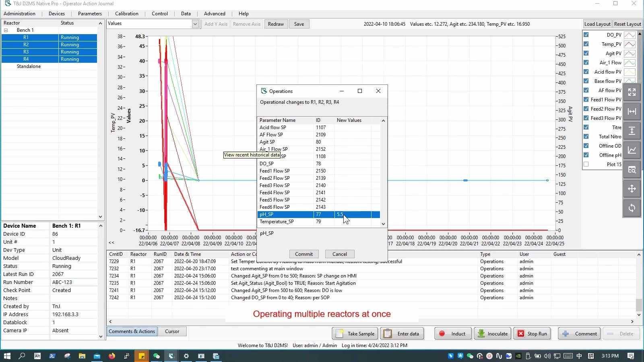Click the Load Layout button
This screenshot has width=644, height=362.
[597, 24]
